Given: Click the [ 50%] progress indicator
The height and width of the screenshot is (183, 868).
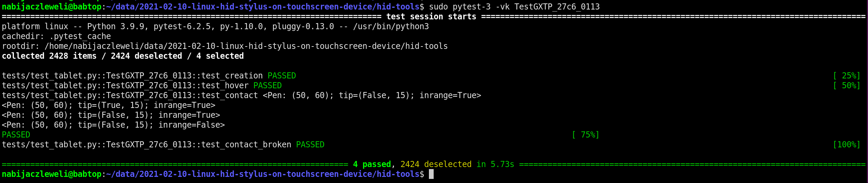Looking at the screenshot, I should 846,86.
